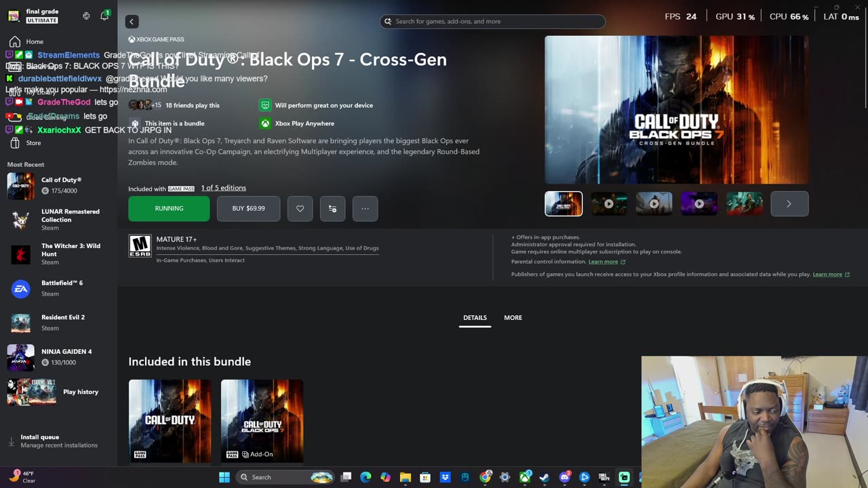Open the 1 of 5 editions link
This screenshot has height=488, width=868.
coord(223,188)
